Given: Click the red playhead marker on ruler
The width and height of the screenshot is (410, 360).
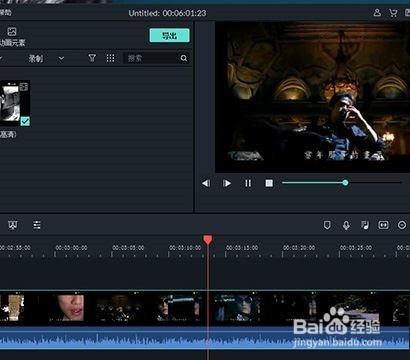Looking at the screenshot, I should pos(208,240).
